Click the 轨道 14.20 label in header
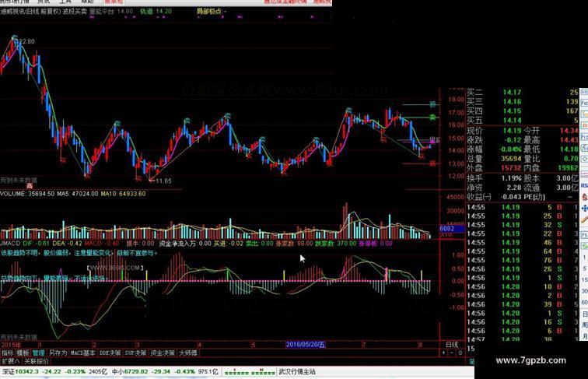Screen dimensions: 588x379 [x=156, y=11]
